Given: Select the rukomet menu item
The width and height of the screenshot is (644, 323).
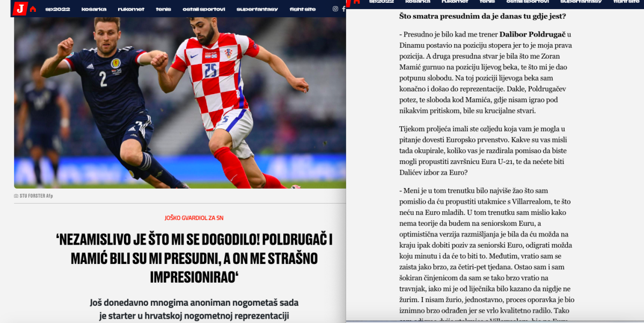Looking at the screenshot, I should (x=131, y=9).
